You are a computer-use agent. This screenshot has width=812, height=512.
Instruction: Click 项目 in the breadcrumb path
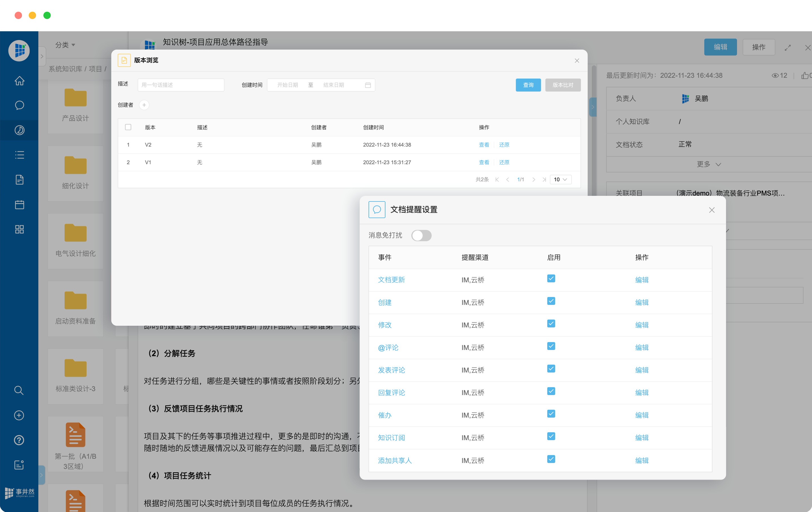pyautogui.click(x=95, y=69)
